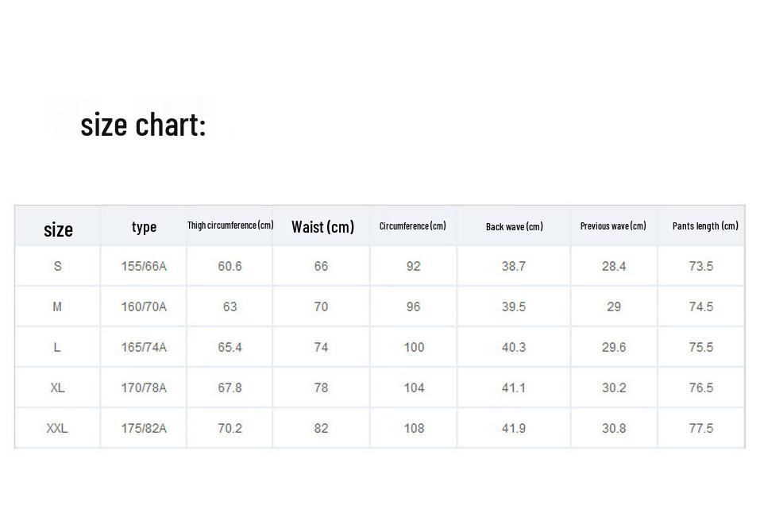The width and height of the screenshot is (760, 532).
Task: Click the 'Thigh circumference (cm)' header
Action: (x=230, y=226)
